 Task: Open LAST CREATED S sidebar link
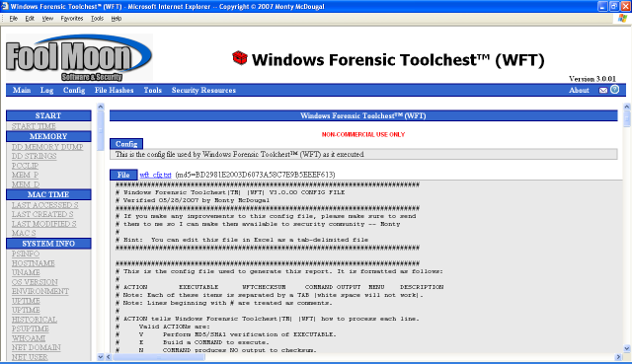click(x=42, y=215)
